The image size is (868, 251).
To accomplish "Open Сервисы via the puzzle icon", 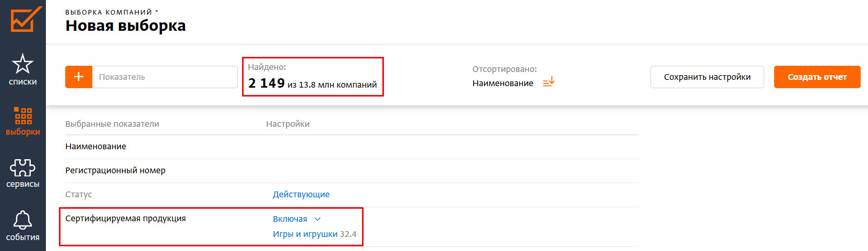I will pos(22,168).
